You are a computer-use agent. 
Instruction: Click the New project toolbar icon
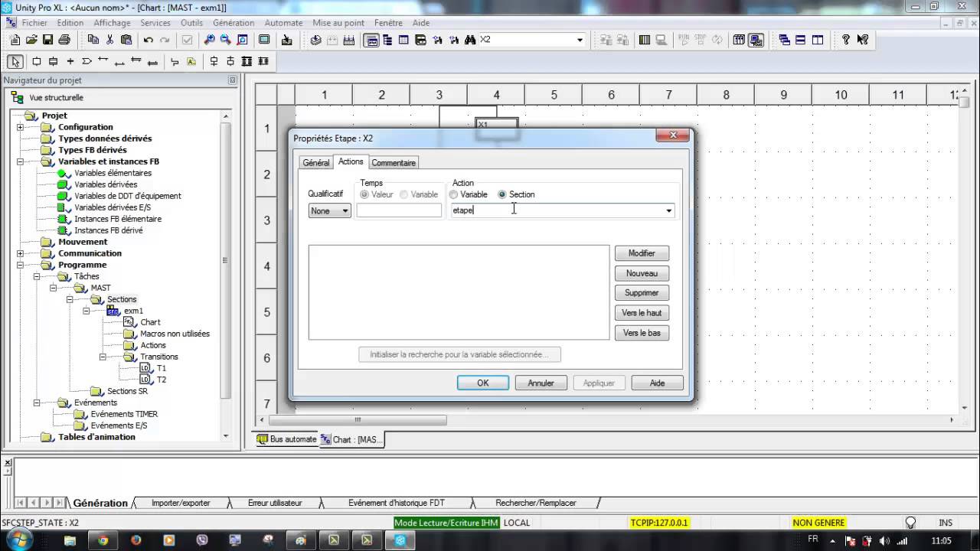coord(15,40)
